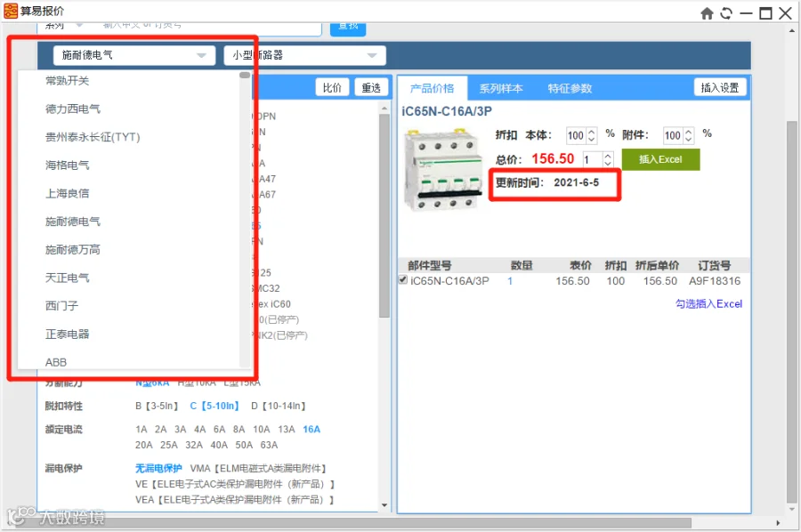Select 德力西电气 from brand list
The width and height of the screenshot is (801, 532).
tap(73, 109)
